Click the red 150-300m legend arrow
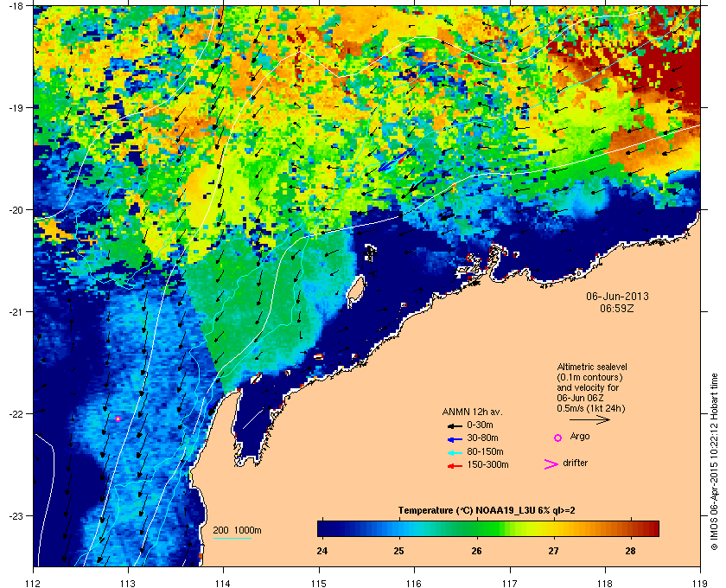726x588 pixels. coord(455,466)
